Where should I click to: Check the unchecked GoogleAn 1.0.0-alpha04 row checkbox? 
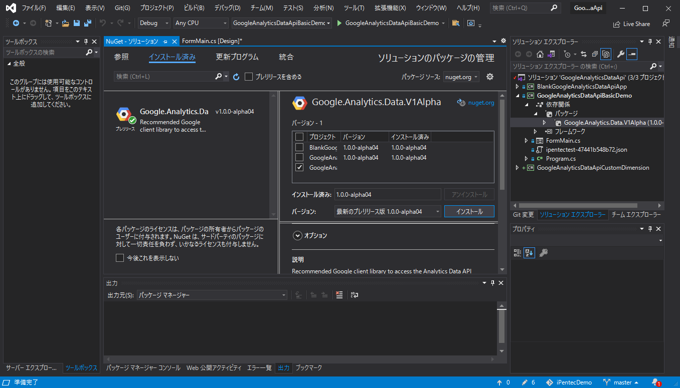coord(299,157)
